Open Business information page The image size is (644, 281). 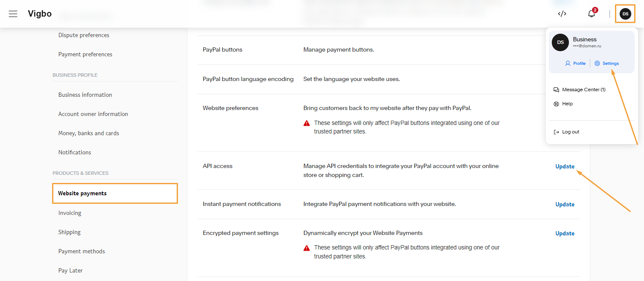tap(85, 95)
